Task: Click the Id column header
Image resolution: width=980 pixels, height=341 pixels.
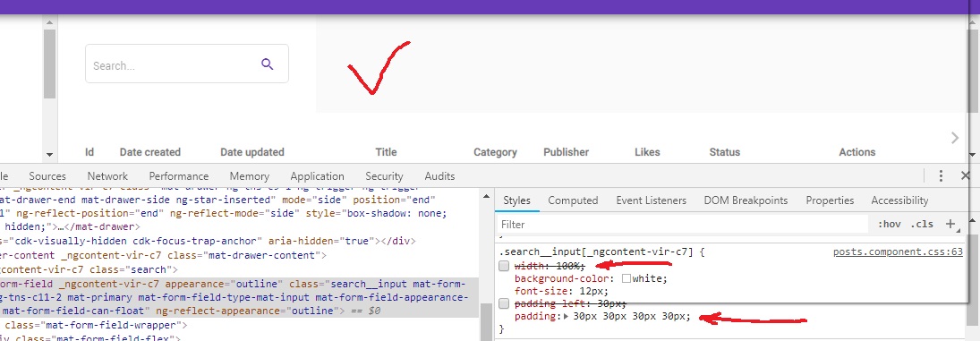Action: [89, 152]
